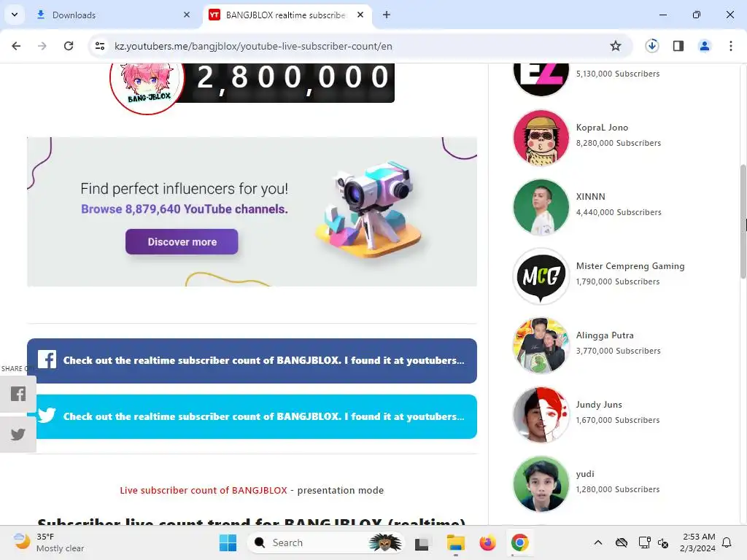Image resolution: width=747 pixels, height=560 pixels.
Task: Click the ad's camera illustration
Action: 368,209
